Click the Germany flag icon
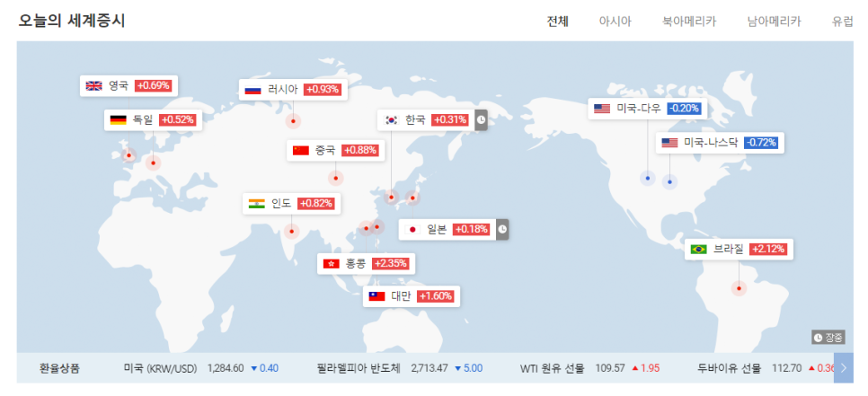 click(118, 120)
